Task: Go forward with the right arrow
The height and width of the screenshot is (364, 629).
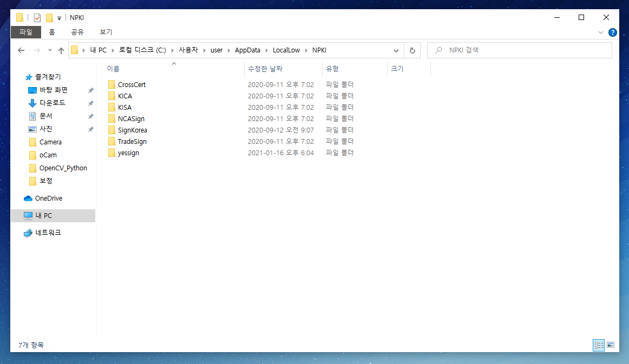Action: 37,50
